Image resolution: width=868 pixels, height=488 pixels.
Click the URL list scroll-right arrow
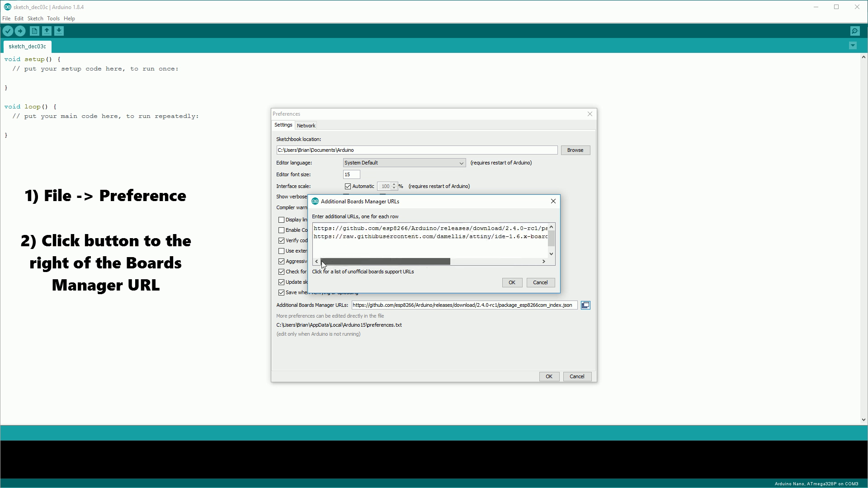543,262
